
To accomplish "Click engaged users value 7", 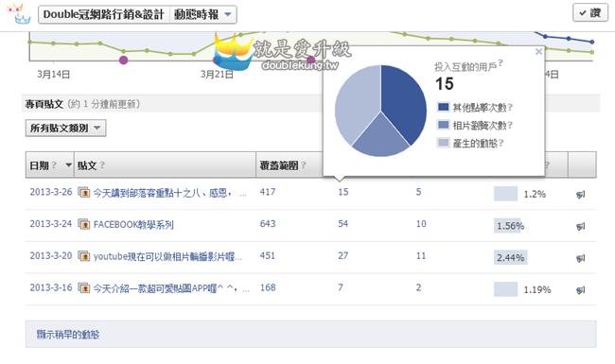I will (x=341, y=287).
